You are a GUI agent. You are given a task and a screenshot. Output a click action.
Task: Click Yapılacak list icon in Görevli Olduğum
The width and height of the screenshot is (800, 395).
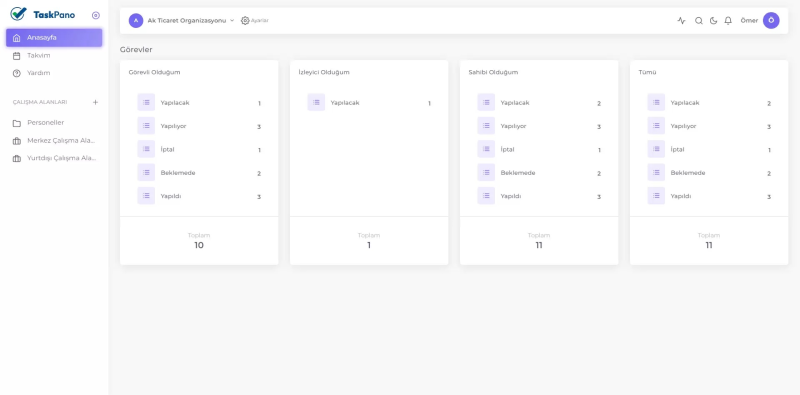[146, 103]
